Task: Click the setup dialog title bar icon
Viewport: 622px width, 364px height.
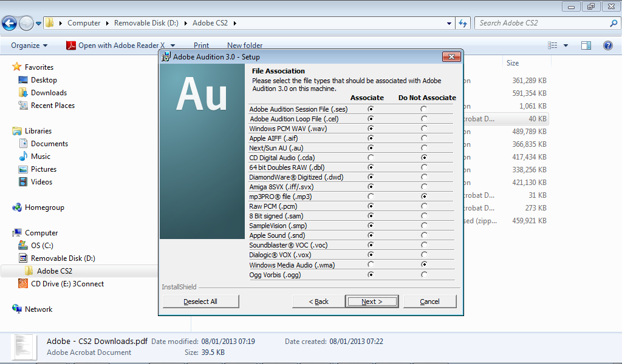Action: (166, 56)
